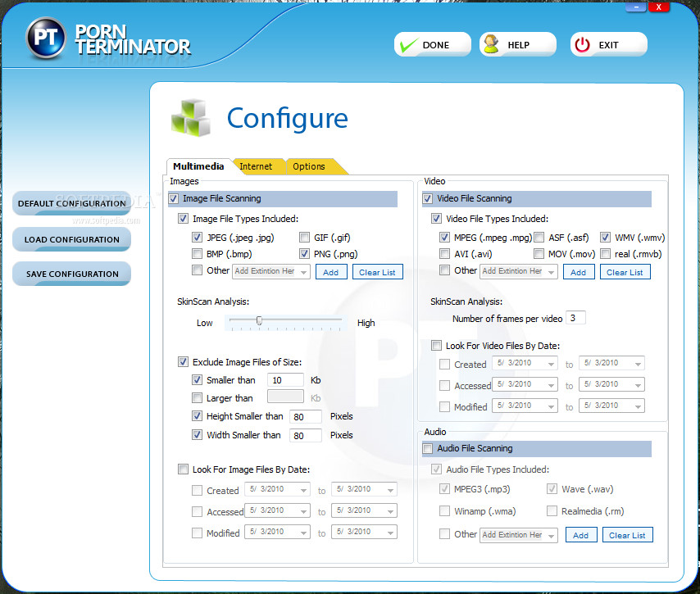The width and height of the screenshot is (700, 594).
Task: Uncheck MPEG (.mpeg .mpg) video type
Action: [444, 238]
